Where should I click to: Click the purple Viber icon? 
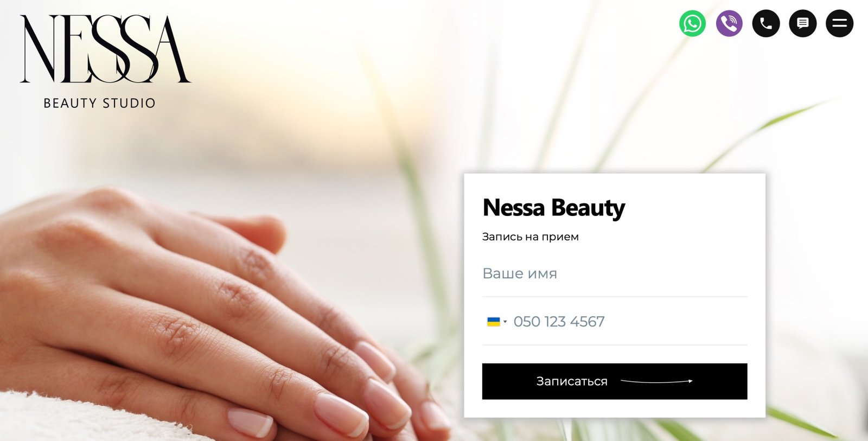point(729,23)
